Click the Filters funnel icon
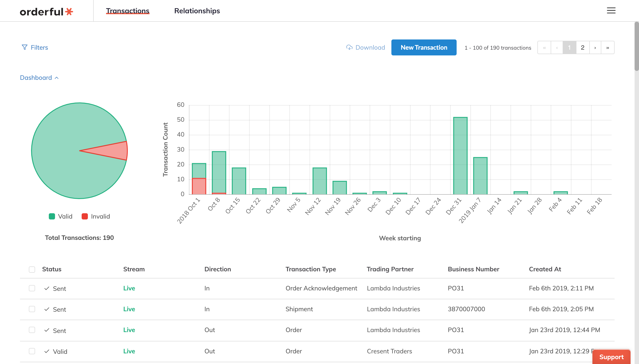The height and width of the screenshot is (364, 639). [24, 47]
